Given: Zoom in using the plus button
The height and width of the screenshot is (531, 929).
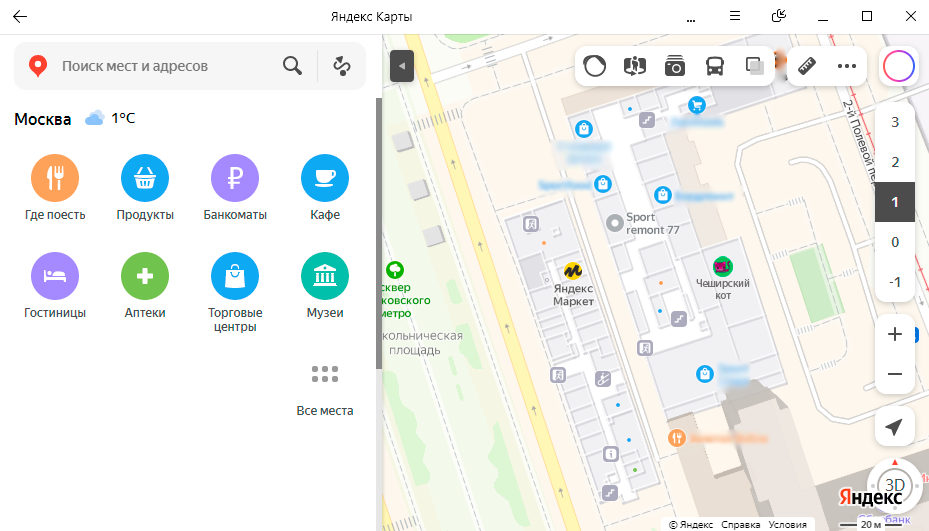Looking at the screenshot, I should click(894, 334).
